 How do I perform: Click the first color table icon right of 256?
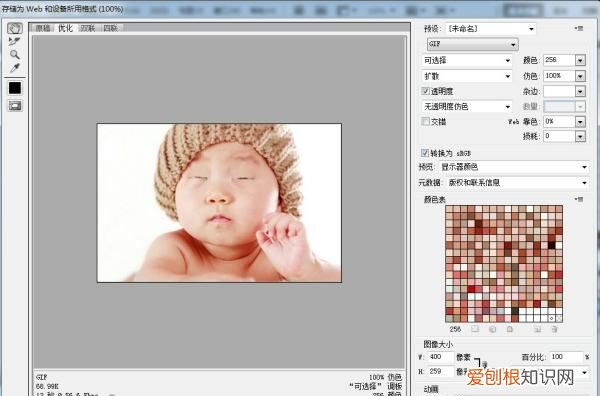pos(475,329)
